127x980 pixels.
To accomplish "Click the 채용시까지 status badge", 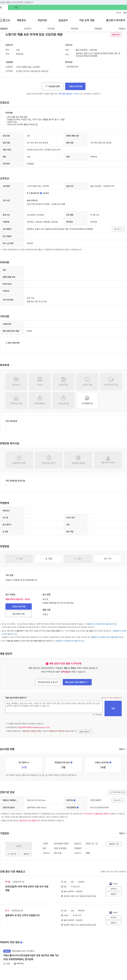I will click(x=116, y=35).
